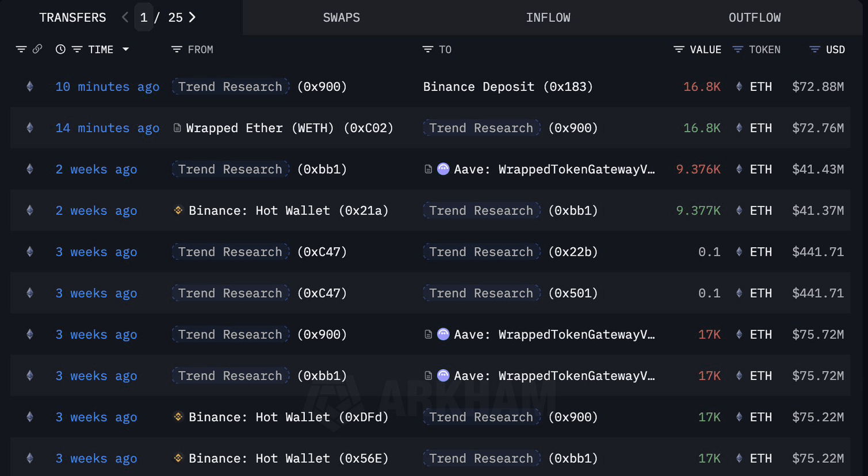This screenshot has height=476, width=868.
Task: Open the TIME column filter icon
Action: click(77, 49)
